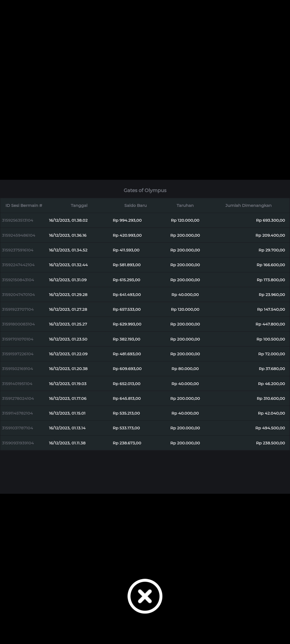
Task: Open session ID 31590931939104
Action: pos(18,443)
